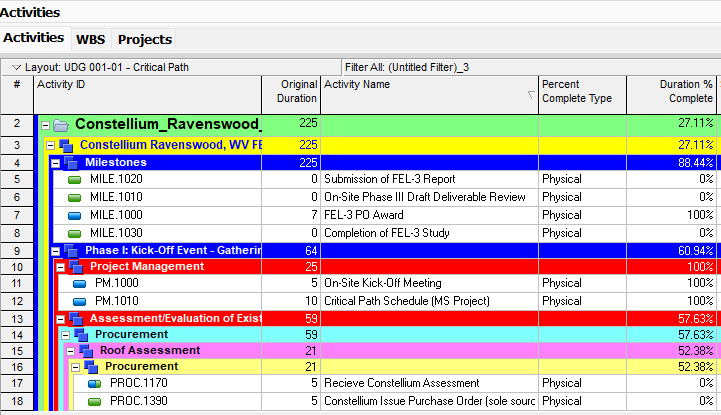
Task: Collapse the Roof Assessment group
Action: coord(70,351)
